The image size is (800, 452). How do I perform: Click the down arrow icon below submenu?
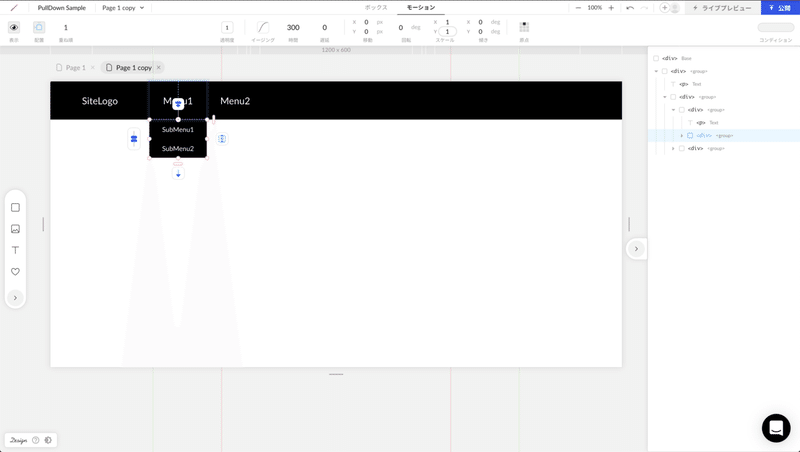[x=178, y=174]
